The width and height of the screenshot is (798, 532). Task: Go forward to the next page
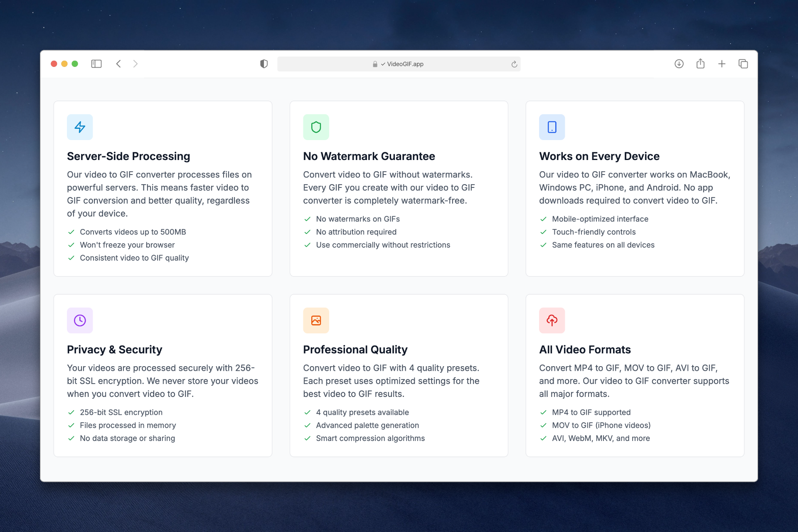tap(135, 64)
